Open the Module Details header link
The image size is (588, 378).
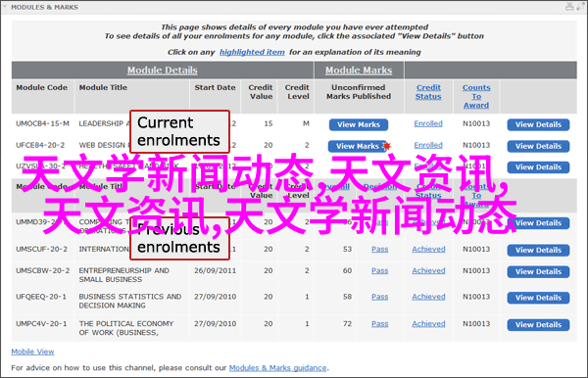click(x=163, y=71)
